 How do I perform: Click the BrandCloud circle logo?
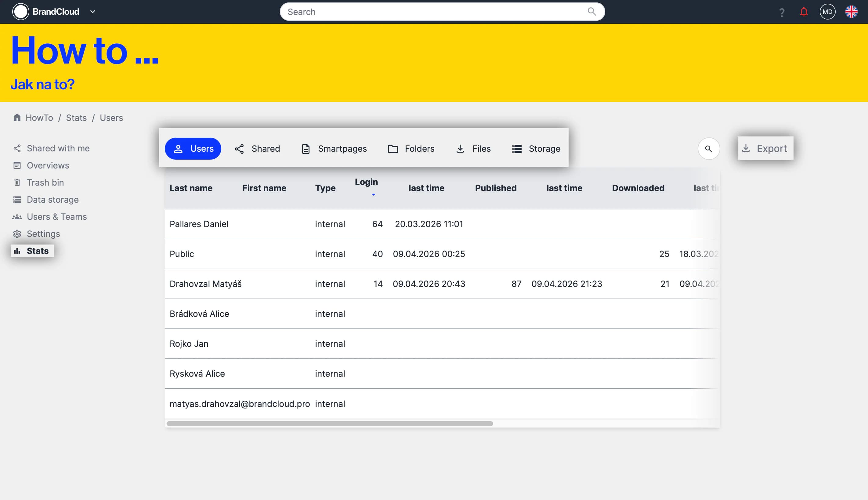coord(21,12)
